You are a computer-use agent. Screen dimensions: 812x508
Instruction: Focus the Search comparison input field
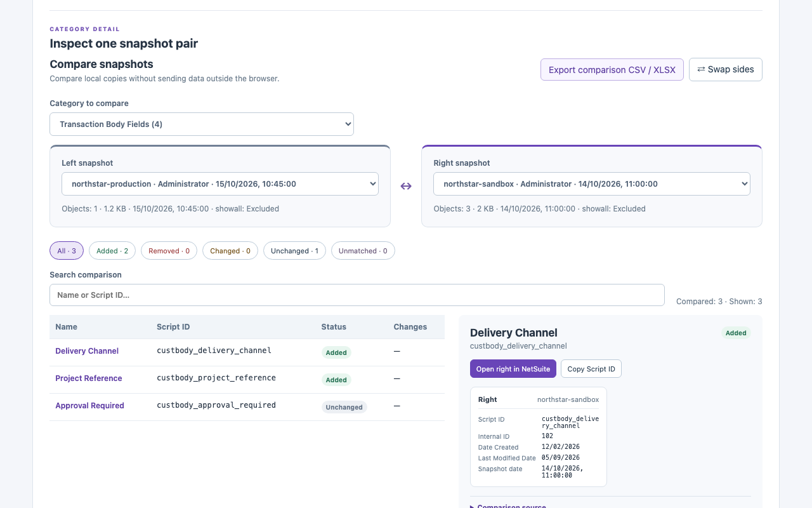tap(357, 295)
